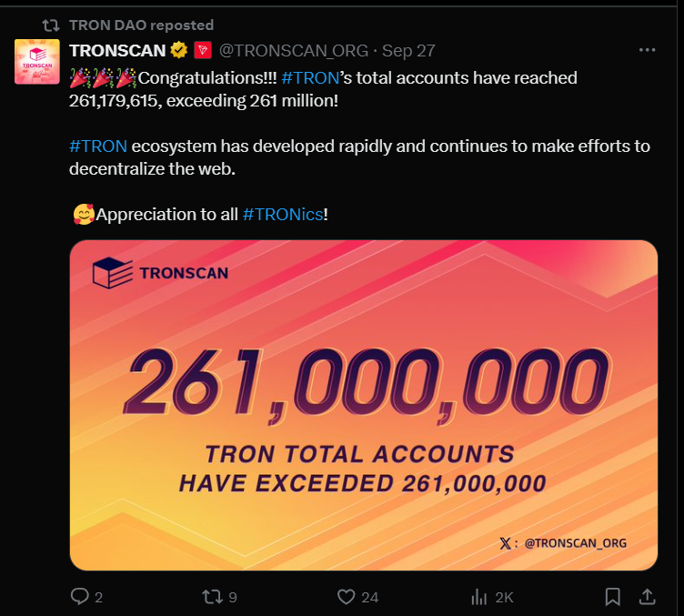
Task: Open the three-dot more options menu
Action: pyautogui.click(x=647, y=50)
